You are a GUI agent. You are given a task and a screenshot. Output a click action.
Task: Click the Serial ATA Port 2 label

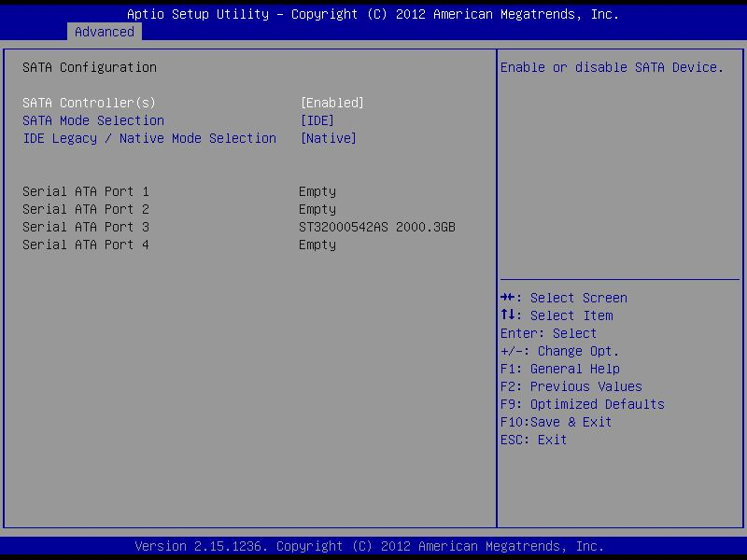(86, 209)
